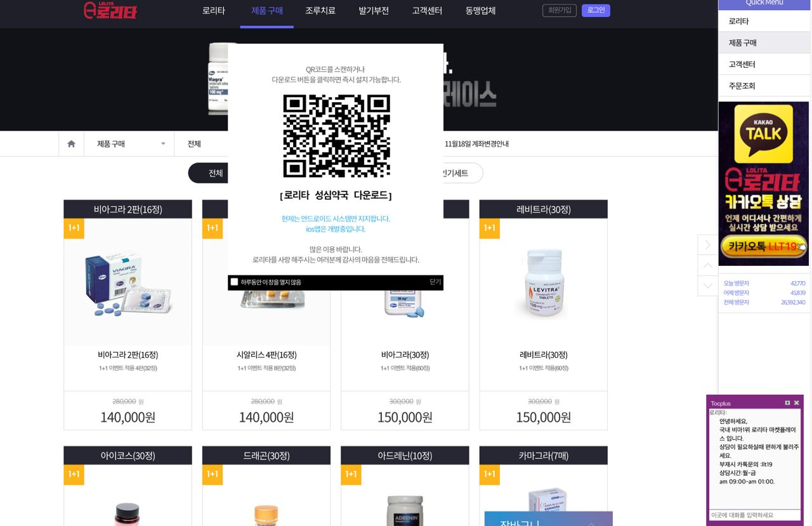Open the 조루치료 menu item

pos(320,11)
